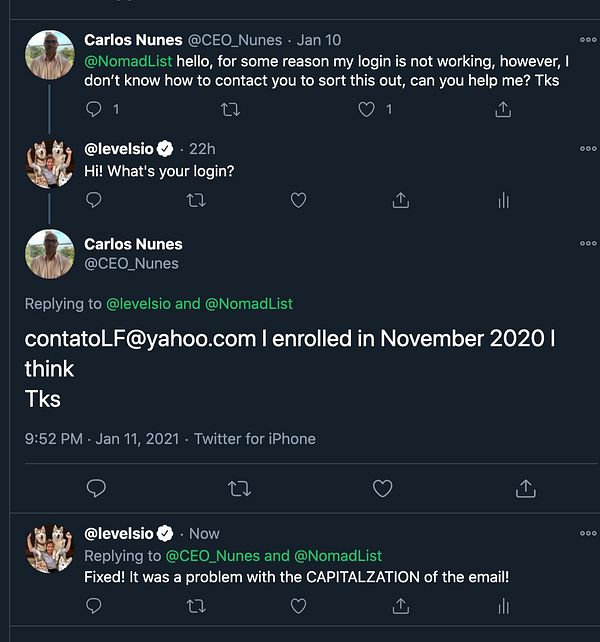This screenshot has width=600, height=642.
Task: Open more menu on "What's your login?" tweet
Action: 587,148
